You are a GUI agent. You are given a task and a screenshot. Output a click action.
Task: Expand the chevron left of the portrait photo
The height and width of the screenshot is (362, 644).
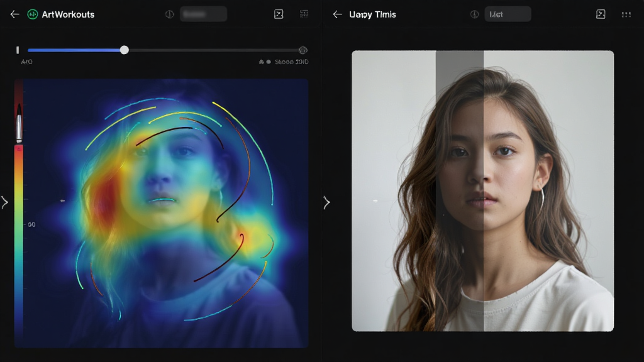pos(326,202)
